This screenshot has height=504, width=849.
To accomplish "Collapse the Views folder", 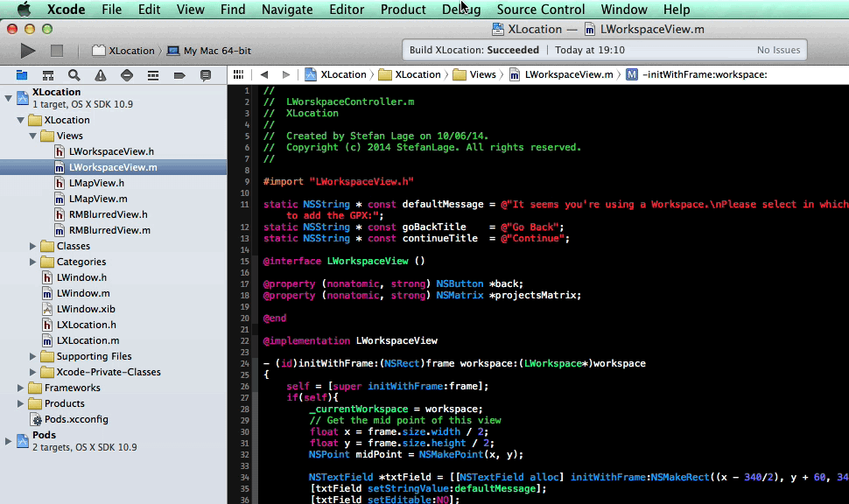I will tap(32, 136).
